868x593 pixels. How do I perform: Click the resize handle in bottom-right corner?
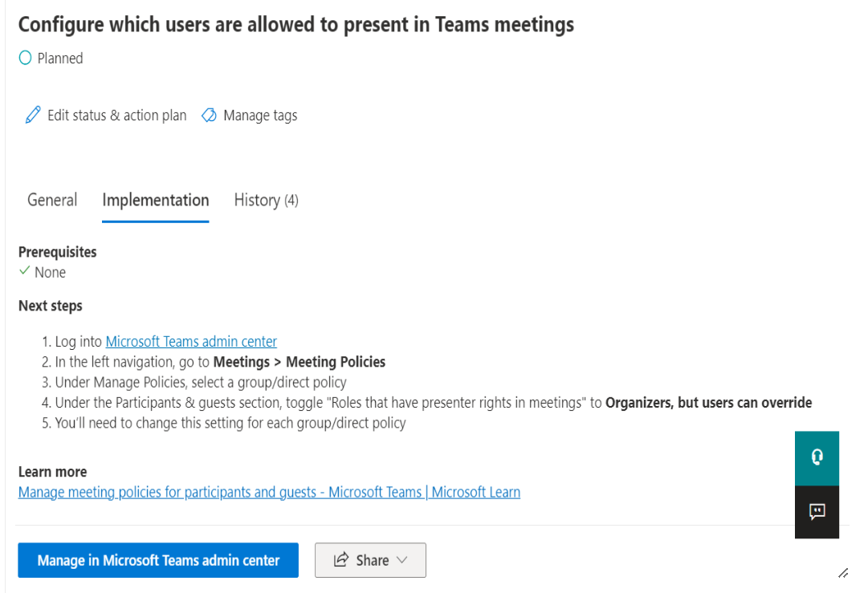(x=843, y=574)
